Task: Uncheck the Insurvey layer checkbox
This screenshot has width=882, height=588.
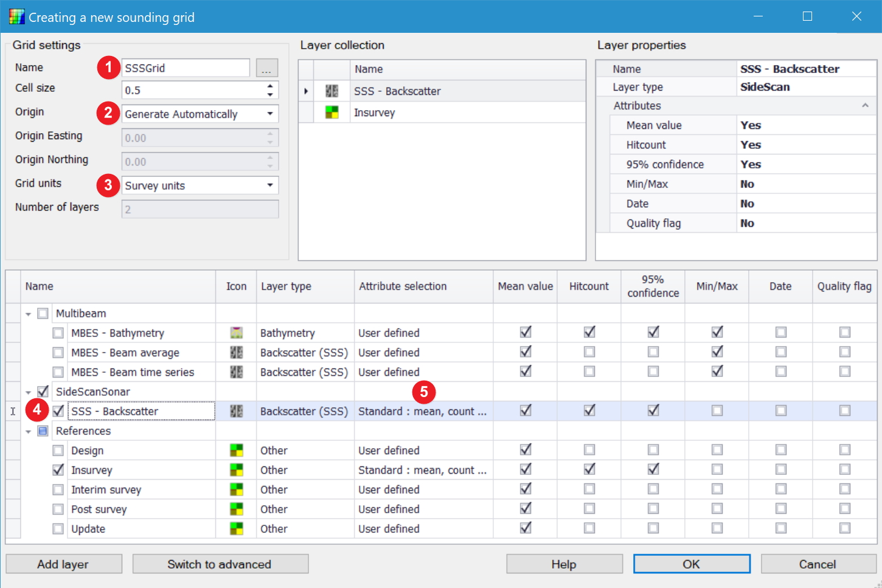Action: (58, 470)
